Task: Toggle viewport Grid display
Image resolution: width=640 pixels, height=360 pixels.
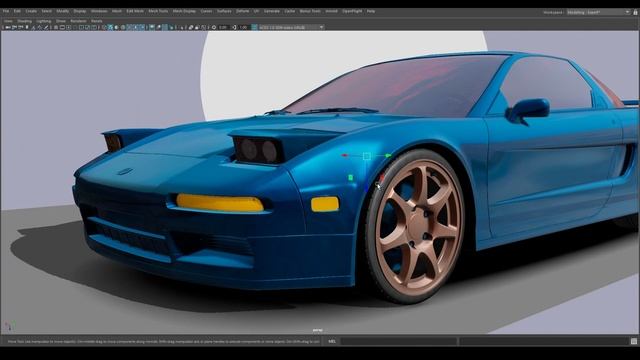Action: point(56,27)
